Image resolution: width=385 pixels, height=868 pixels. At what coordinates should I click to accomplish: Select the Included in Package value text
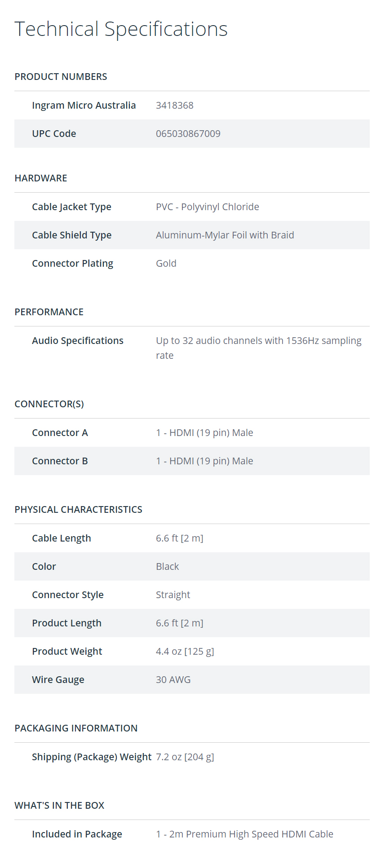(x=245, y=834)
